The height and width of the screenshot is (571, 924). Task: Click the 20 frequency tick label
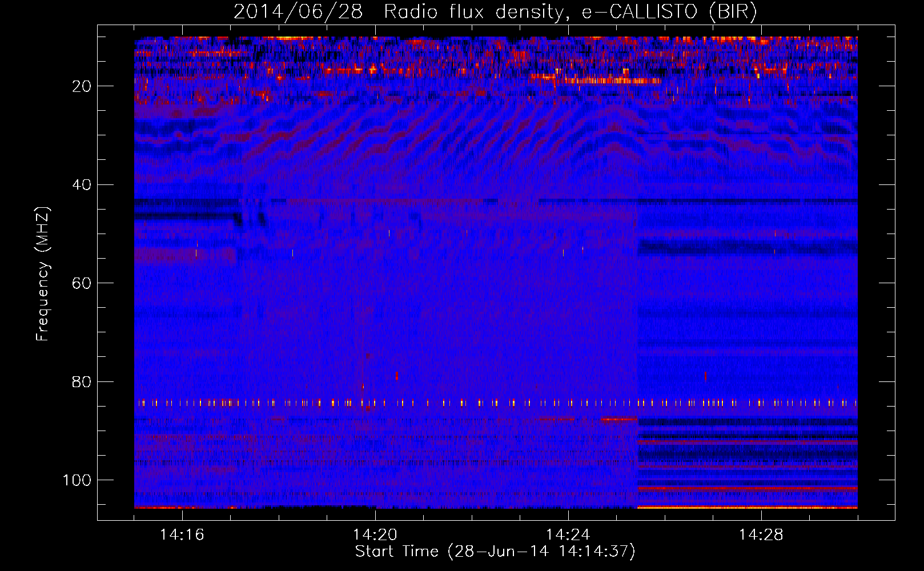tap(82, 86)
